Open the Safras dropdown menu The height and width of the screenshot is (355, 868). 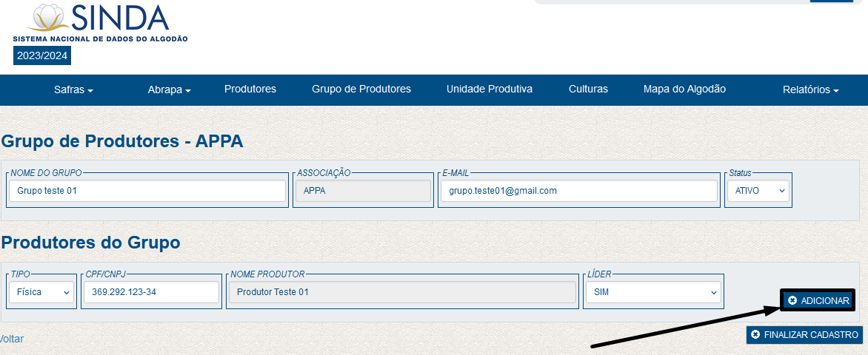[73, 90]
